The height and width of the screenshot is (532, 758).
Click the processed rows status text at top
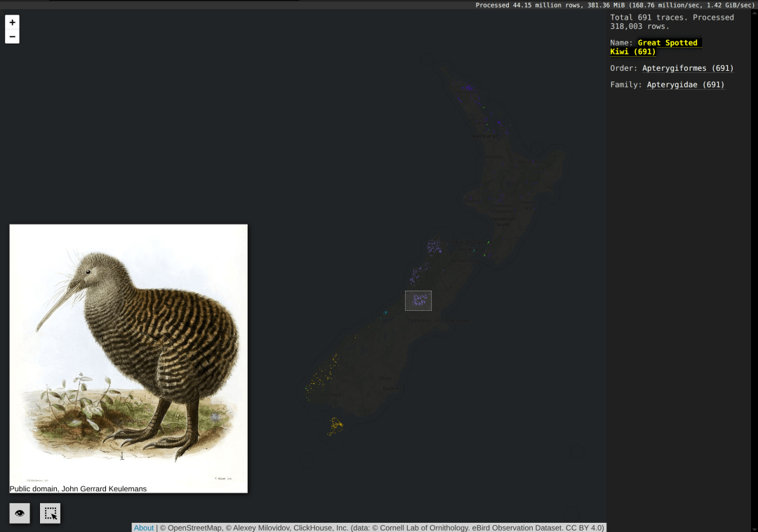[x=614, y=5]
